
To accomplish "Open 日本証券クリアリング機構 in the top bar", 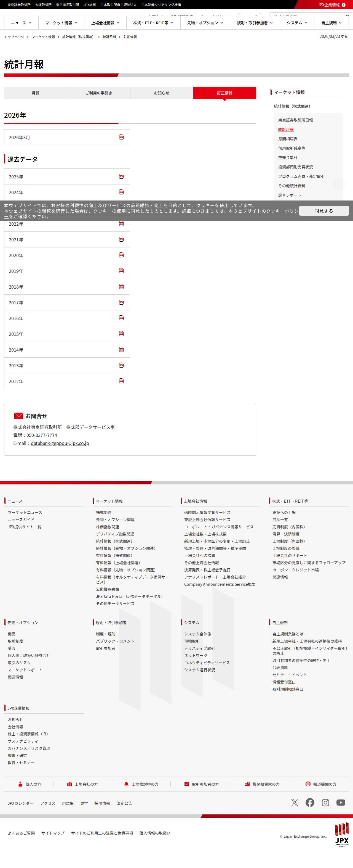I will pos(161,5).
